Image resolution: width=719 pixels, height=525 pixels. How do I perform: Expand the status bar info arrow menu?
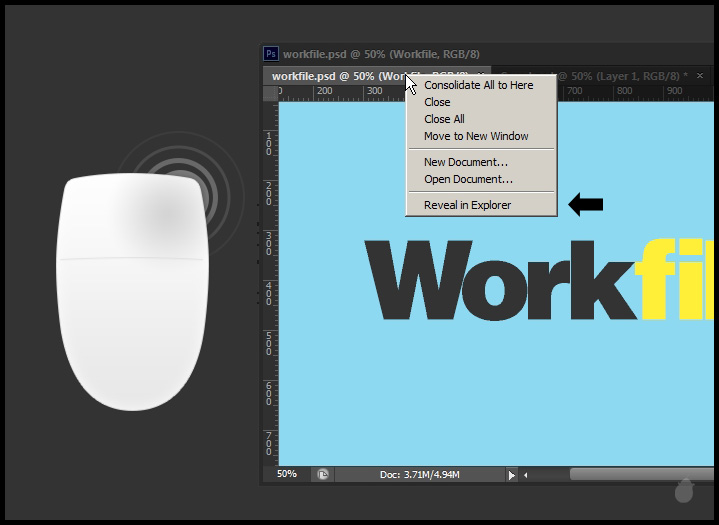click(512, 475)
